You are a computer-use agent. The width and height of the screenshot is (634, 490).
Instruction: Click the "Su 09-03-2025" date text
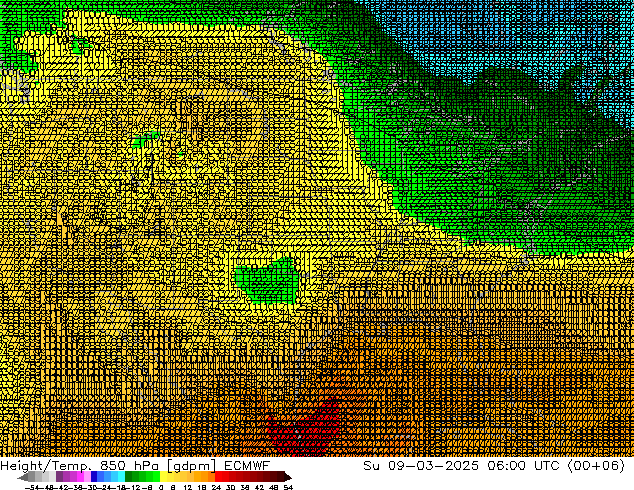pyautogui.click(x=421, y=466)
